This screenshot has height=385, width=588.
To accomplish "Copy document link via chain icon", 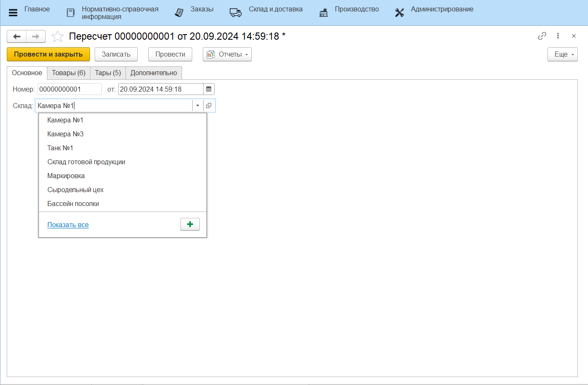I will click(542, 36).
